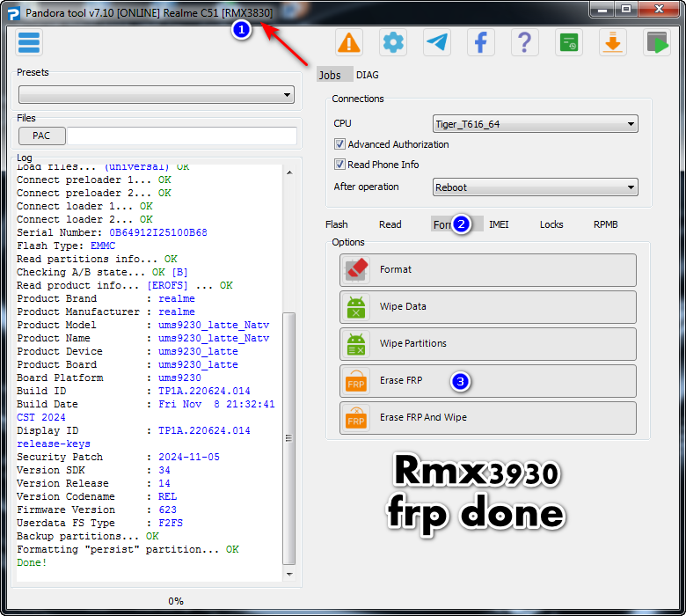Click Build ID value TP1A.220624.014
The width and height of the screenshot is (686, 616).
(x=204, y=391)
